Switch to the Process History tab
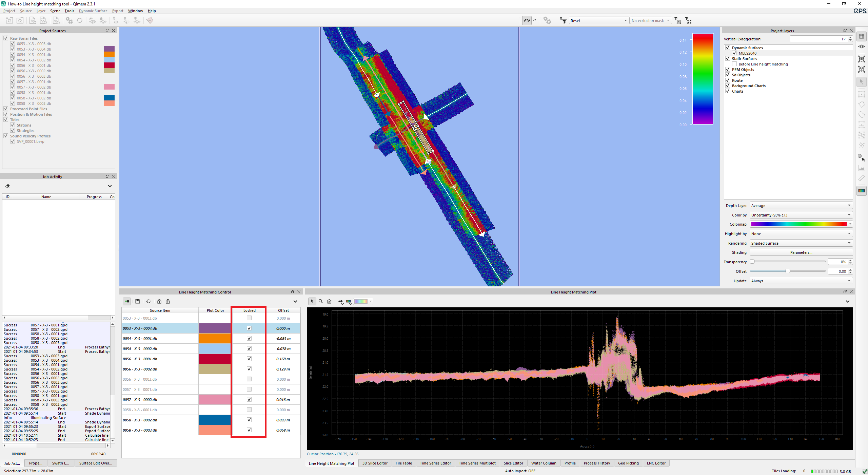The image size is (868, 475). [597, 463]
